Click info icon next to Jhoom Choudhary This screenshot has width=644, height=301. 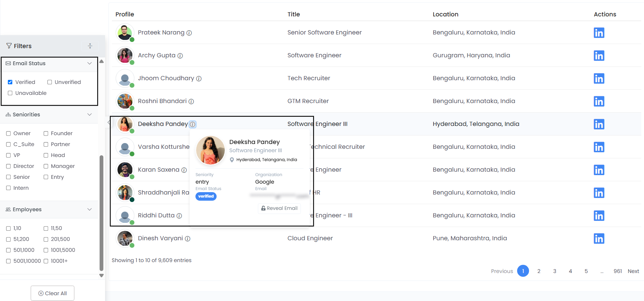[199, 78]
